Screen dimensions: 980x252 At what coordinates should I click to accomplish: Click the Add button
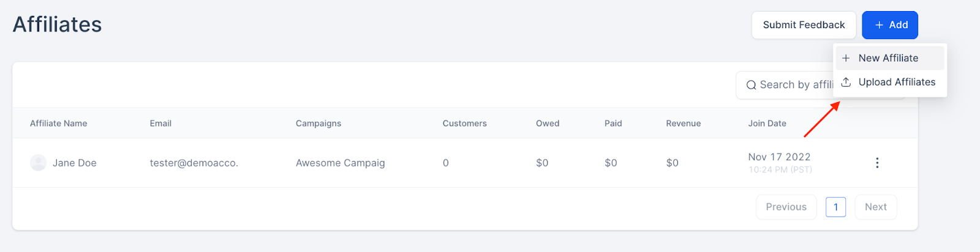[889, 25]
